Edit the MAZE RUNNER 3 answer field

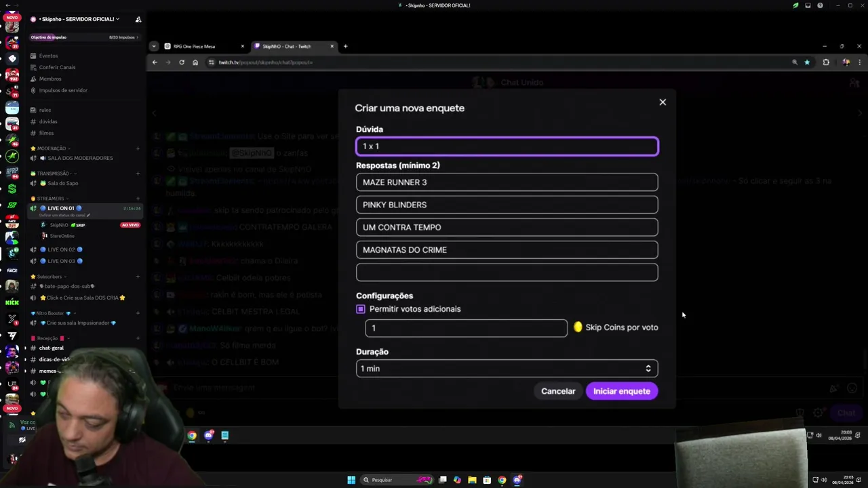507,182
